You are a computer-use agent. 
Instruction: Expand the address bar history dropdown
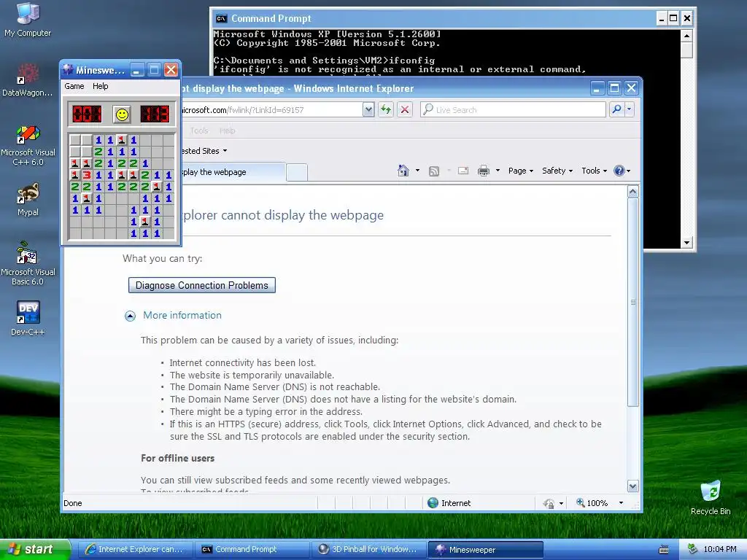click(368, 110)
